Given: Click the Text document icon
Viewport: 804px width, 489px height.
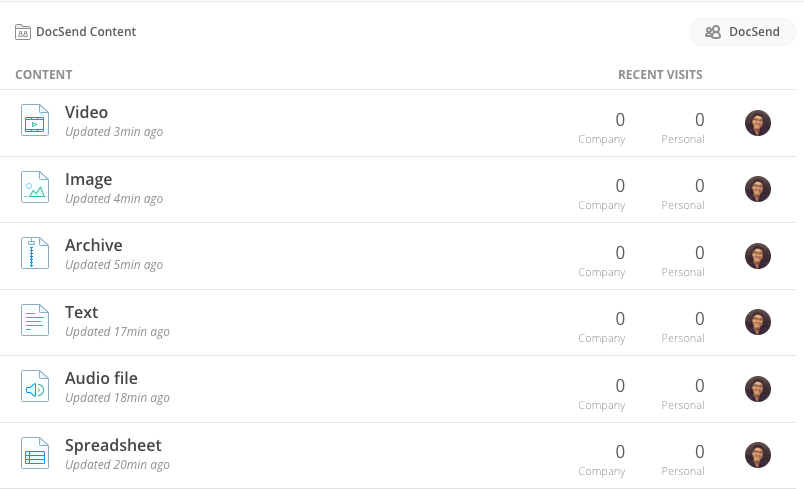Looking at the screenshot, I should 35,320.
